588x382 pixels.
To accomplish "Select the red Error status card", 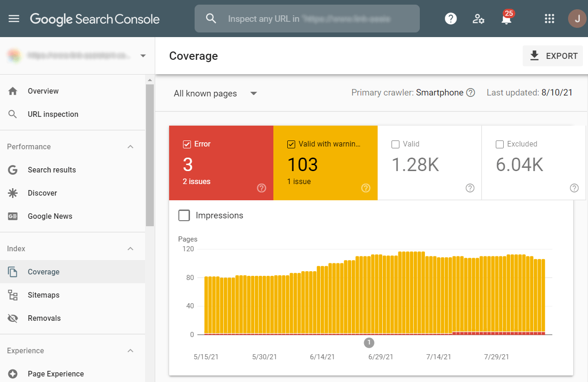I will [x=221, y=163].
